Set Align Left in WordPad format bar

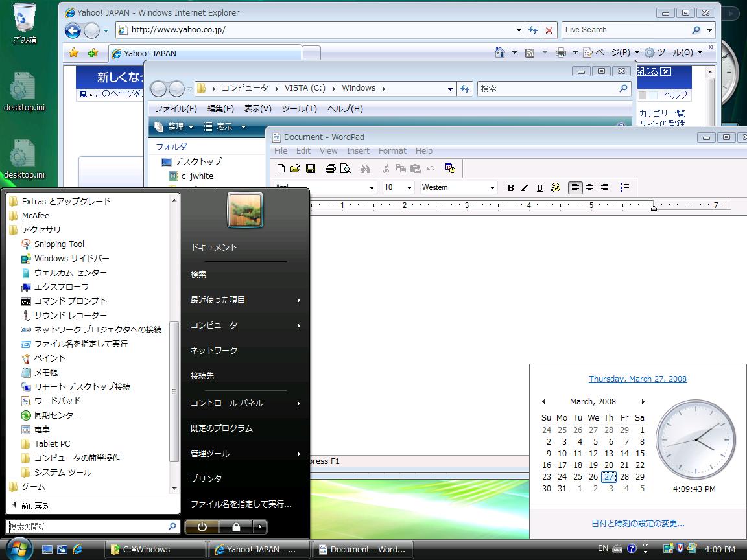pyautogui.click(x=575, y=187)
